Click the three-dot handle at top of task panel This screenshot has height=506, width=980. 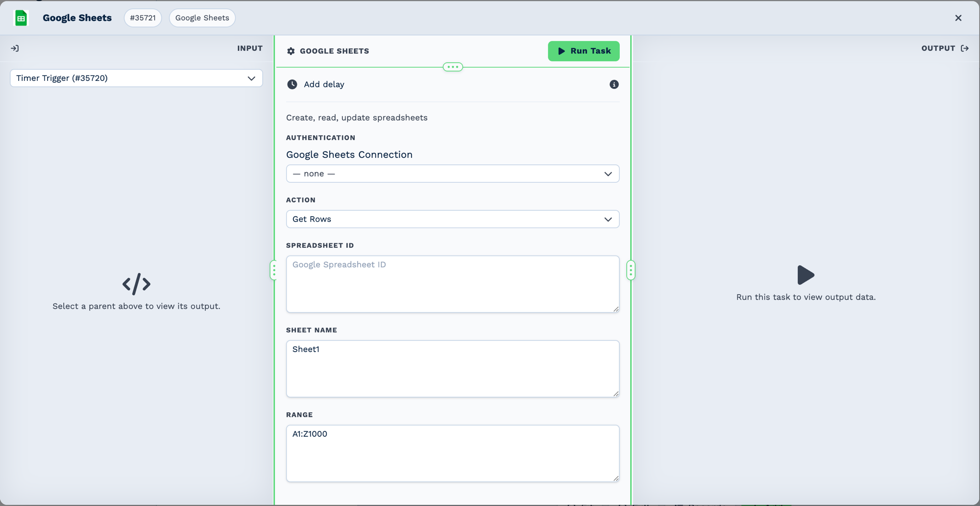point(453,67)
